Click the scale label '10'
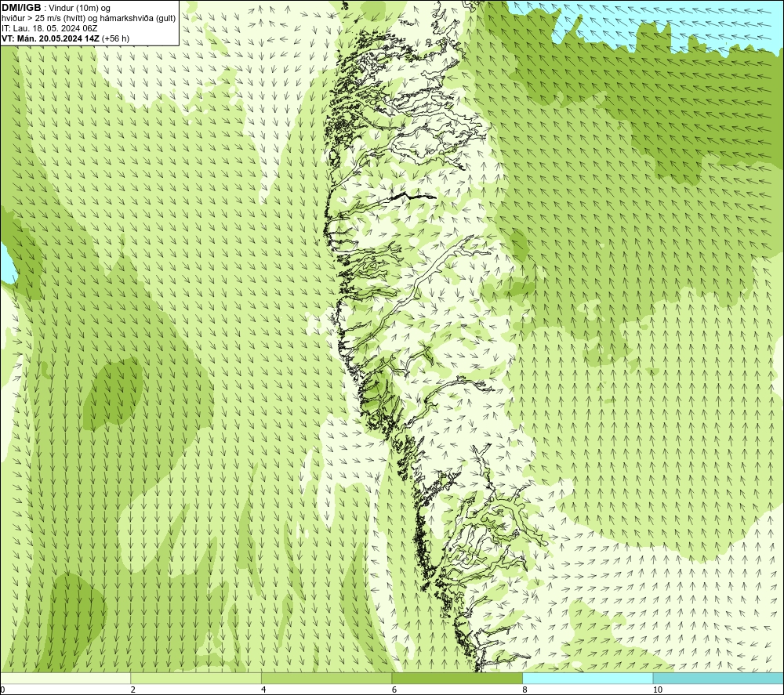 coord(658,690)
